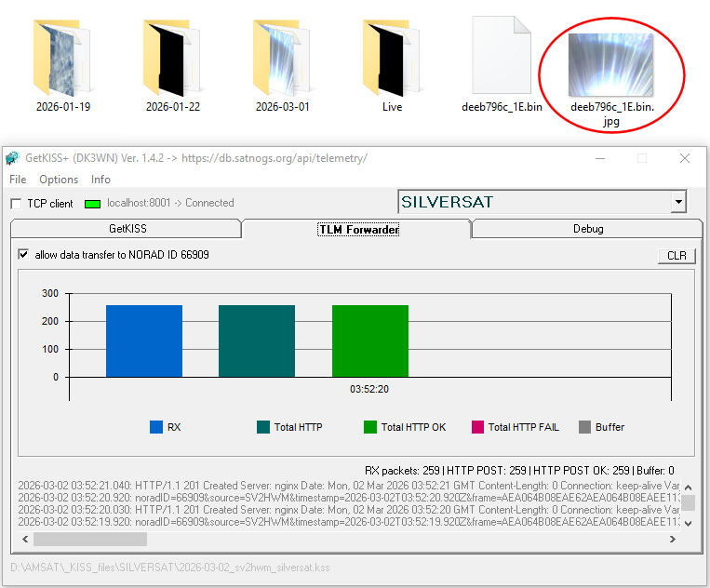
Task: Switch to the Debug tab
Action: 587,229
